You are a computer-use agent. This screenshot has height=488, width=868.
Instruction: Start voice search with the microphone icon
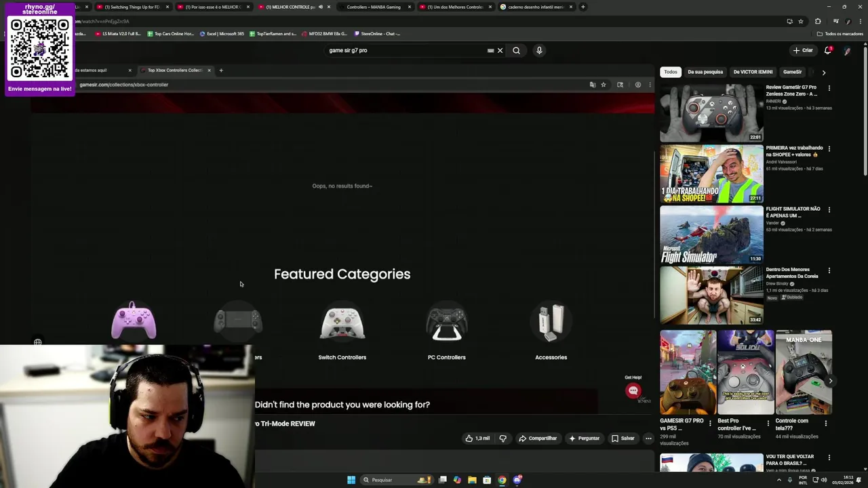pos(539,50)
